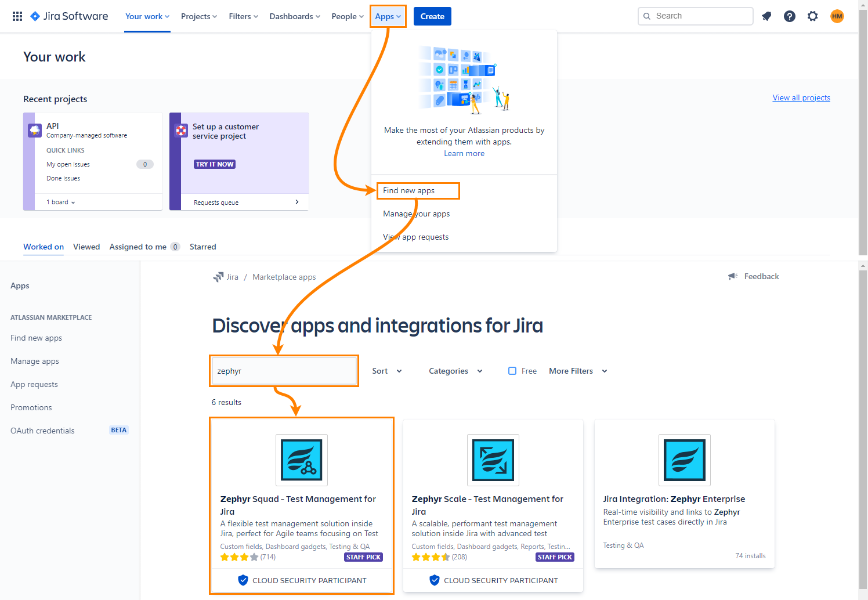Open the settings gear icon

813,16
